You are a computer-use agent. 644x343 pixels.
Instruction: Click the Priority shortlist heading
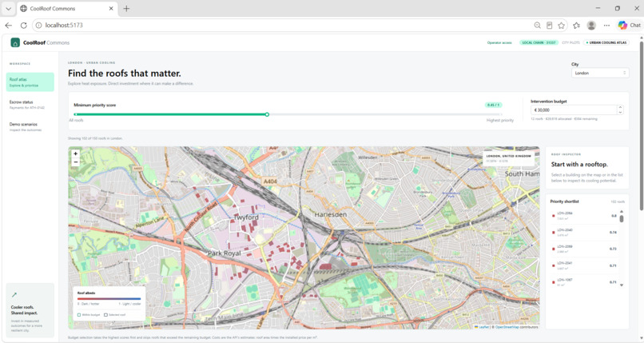(564, 201)
